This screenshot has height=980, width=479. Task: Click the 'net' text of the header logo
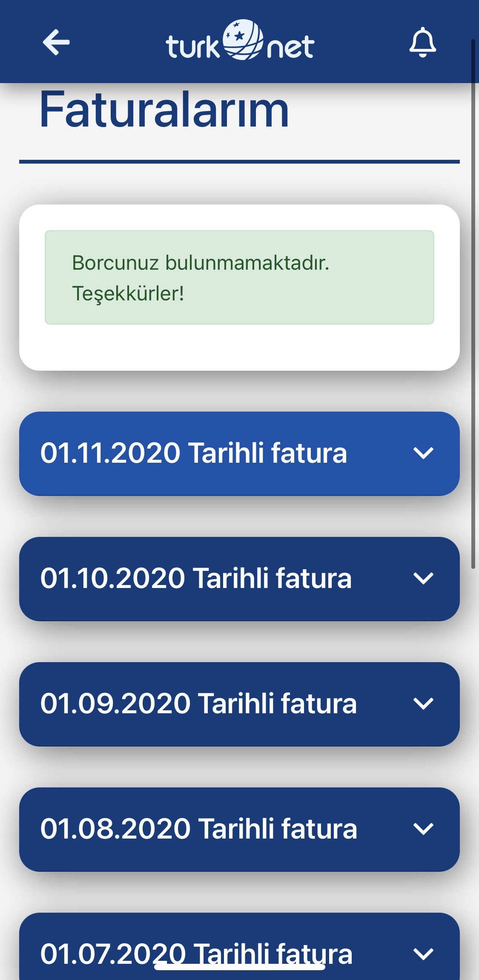[x=290, y=47]
